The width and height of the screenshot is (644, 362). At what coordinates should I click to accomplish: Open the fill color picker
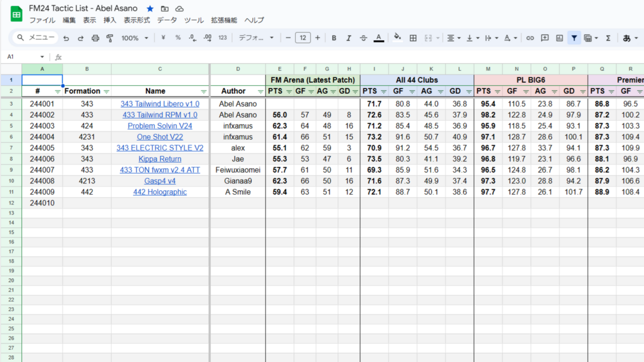coord(397,38)
